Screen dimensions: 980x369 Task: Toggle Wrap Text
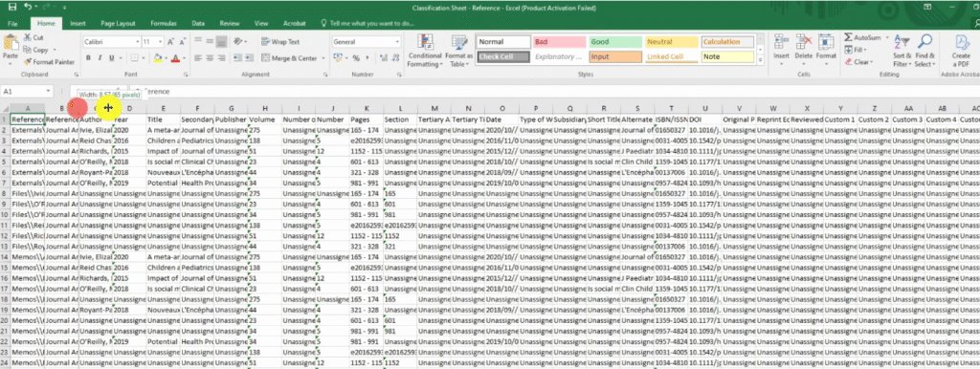click(x=280, y=42)
